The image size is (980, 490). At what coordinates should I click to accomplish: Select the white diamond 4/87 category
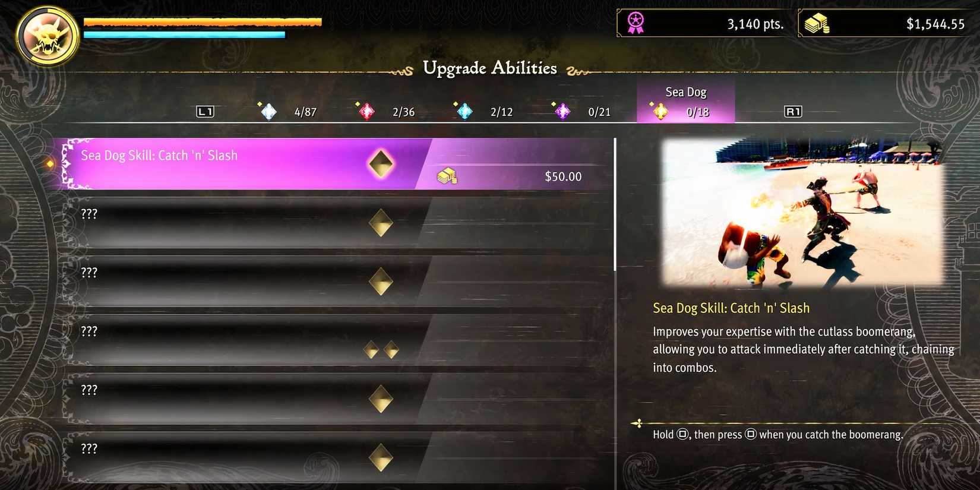pos(288,111)
